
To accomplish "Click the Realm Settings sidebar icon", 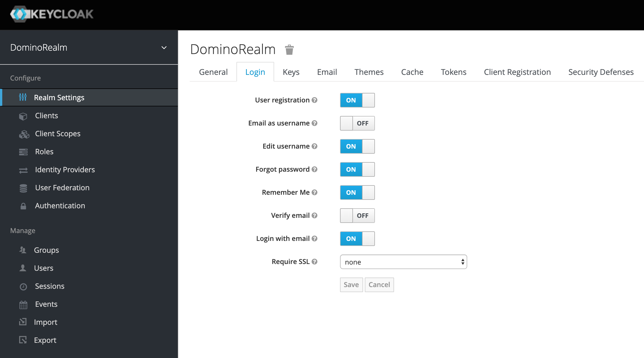I will click(23, 97).
